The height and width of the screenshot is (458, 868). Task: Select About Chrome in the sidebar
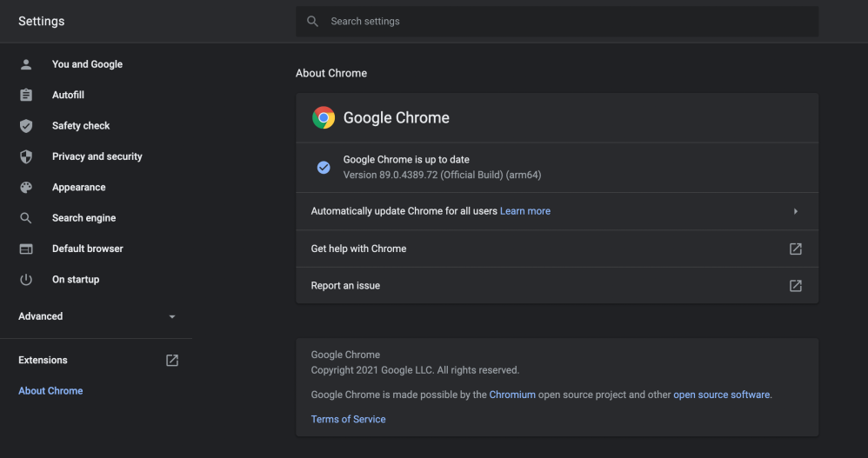pyautogui.click(x=50, y=391)
